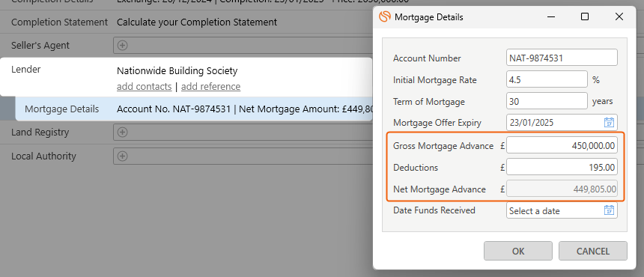This screenshot has width=644, height=277.
Task: Add a Seller's Agent with plus icon
Action: pyautogui.click(x=122, y=45)
